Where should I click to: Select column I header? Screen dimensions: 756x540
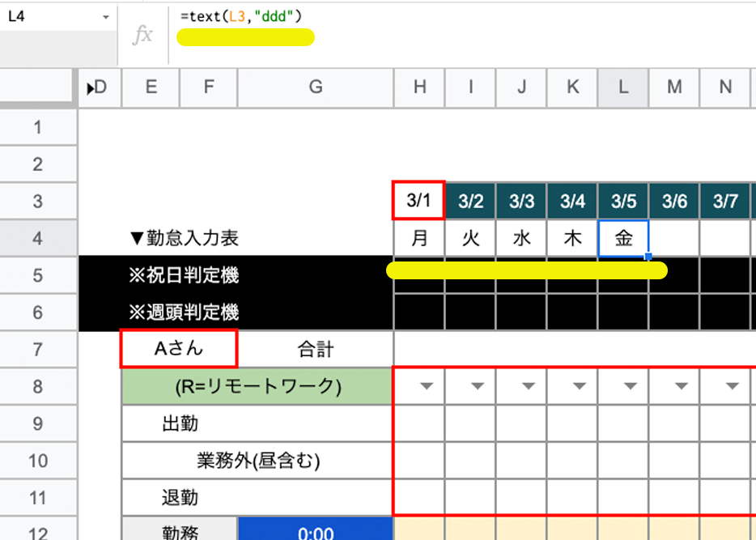[470, 87]
